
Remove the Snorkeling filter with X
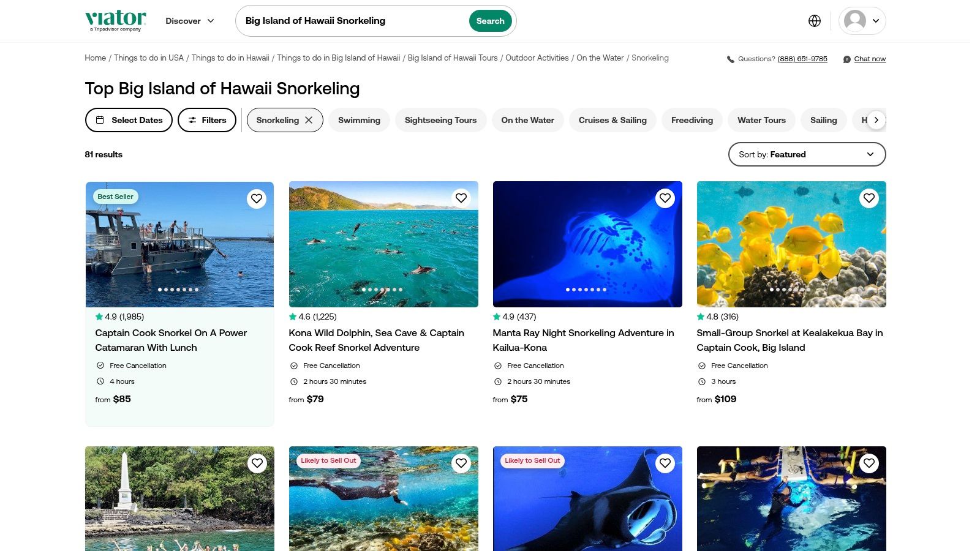[x=309, y=120]
